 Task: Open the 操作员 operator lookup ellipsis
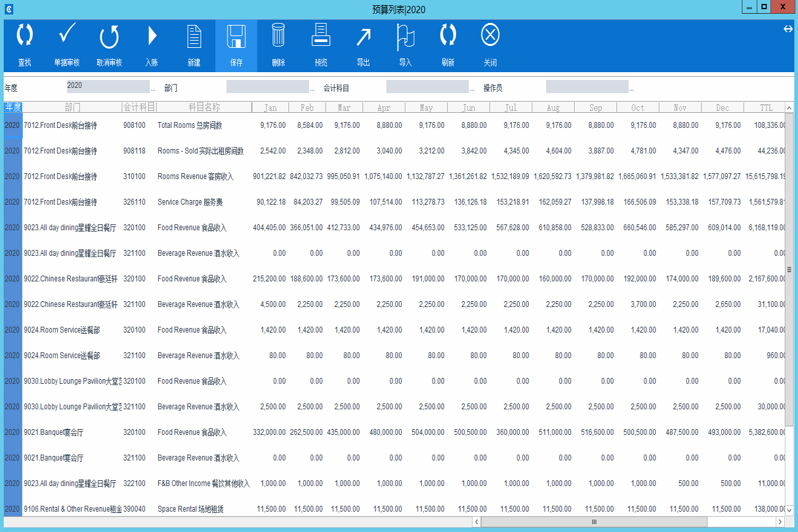(631, 88)
